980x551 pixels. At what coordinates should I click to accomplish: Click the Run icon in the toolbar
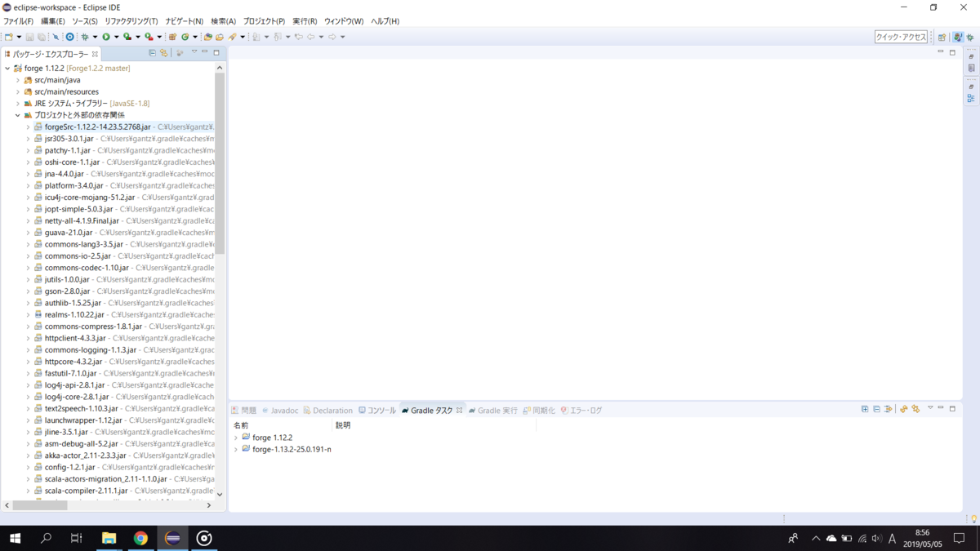(x=107, y=36)
